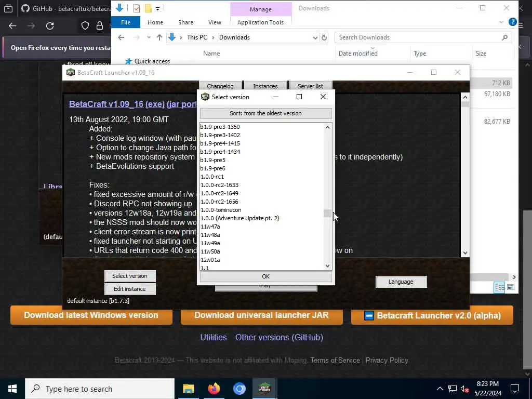Click the Select version button
This screenshot has width=532, height=399.
click(x=130, y=276)
